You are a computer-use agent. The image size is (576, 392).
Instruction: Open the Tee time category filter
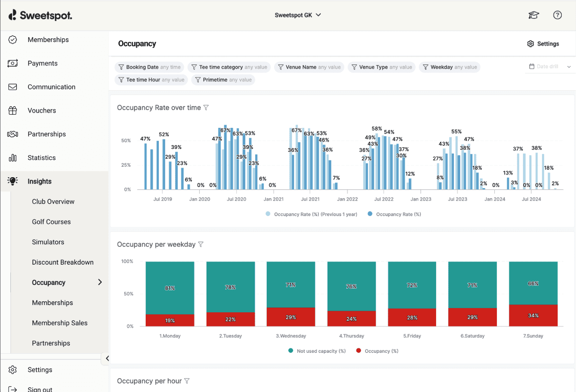[230, 67]
